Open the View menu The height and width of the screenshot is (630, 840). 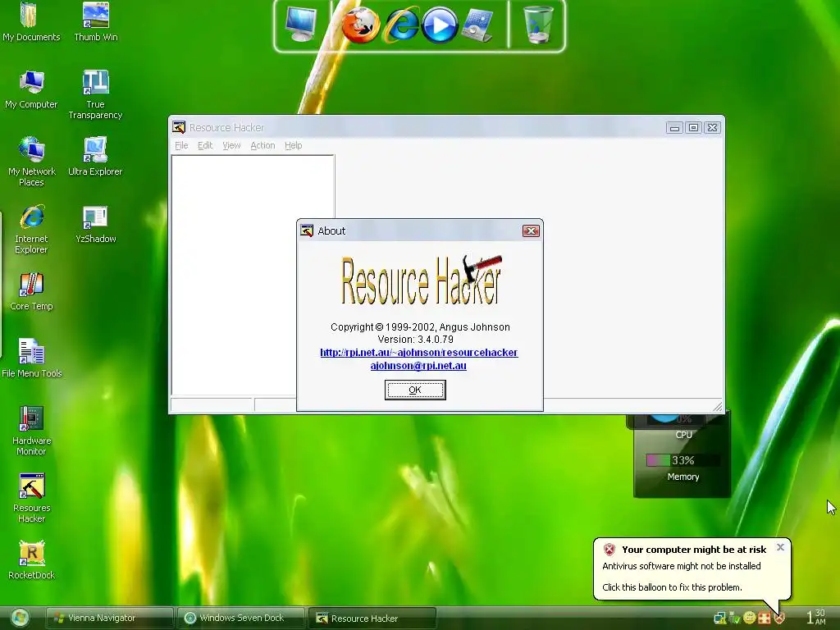pos(231,145)
